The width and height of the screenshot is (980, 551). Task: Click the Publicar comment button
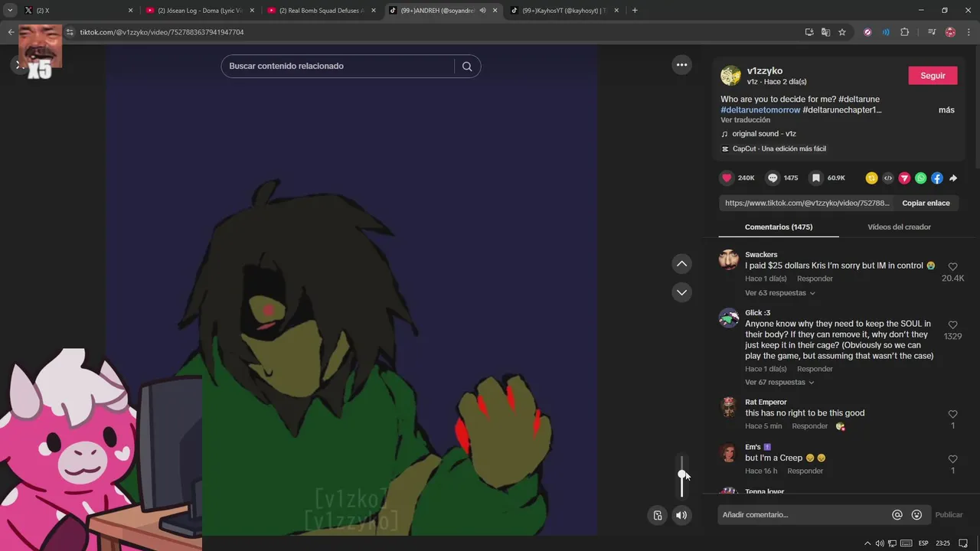[x=949, y=515]
